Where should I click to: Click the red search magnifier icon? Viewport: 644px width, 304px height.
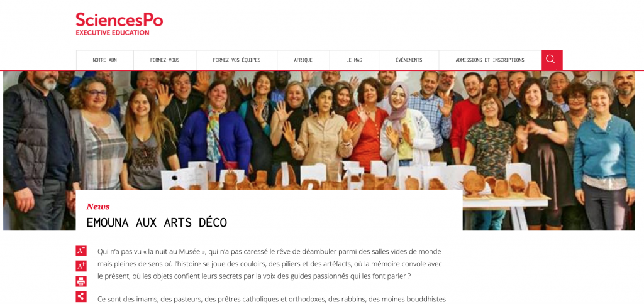coord(552,60)
